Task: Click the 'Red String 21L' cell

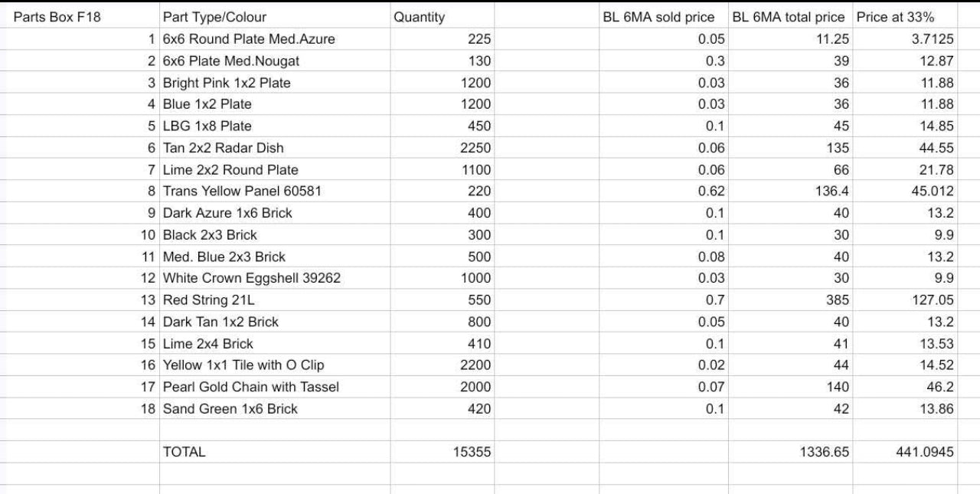Action: 275,300
